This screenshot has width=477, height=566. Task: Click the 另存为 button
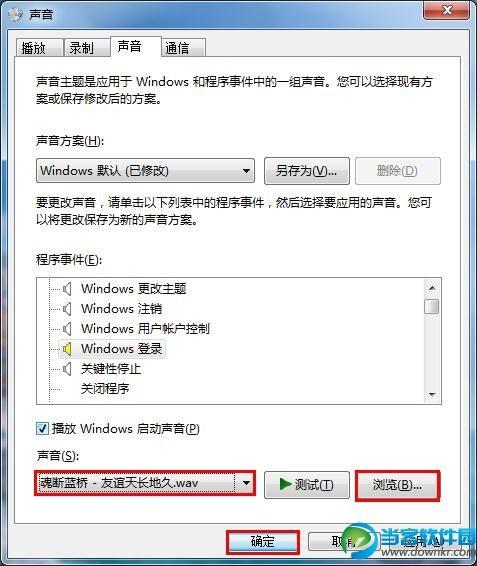(307, 171)
